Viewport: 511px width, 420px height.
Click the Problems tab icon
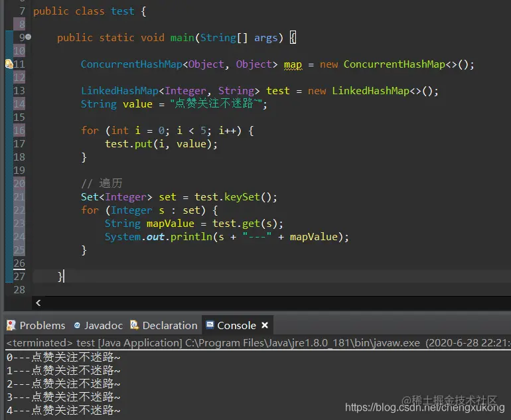tap(11, 325)
